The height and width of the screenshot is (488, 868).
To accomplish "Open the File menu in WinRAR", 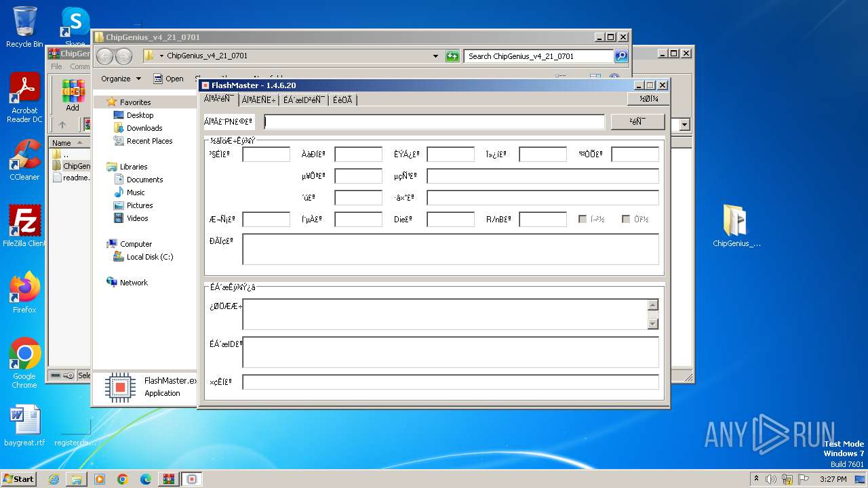I will 57,66.
